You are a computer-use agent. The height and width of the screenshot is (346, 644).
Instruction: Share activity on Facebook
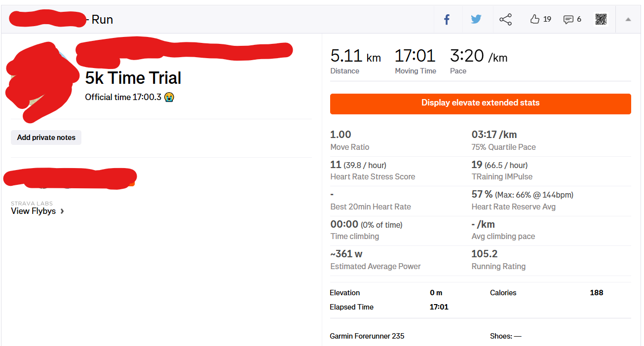(x=447, y=20)
